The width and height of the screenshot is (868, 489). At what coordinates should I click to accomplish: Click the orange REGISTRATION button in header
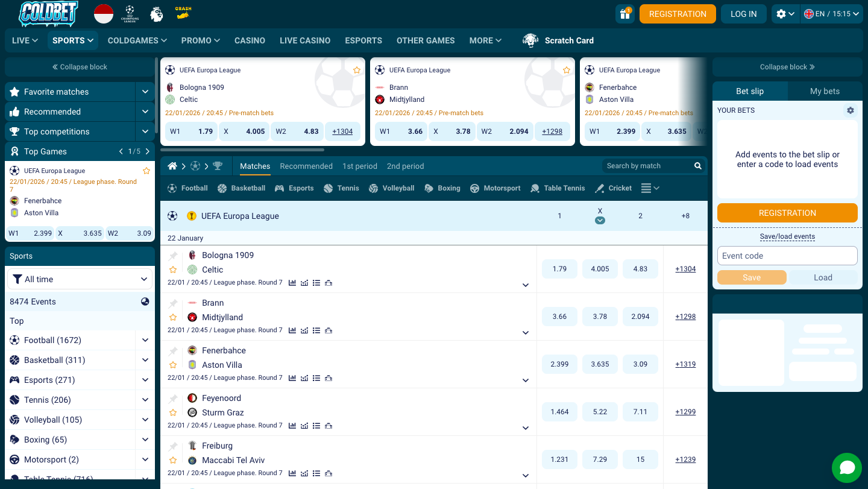point(678,14)
